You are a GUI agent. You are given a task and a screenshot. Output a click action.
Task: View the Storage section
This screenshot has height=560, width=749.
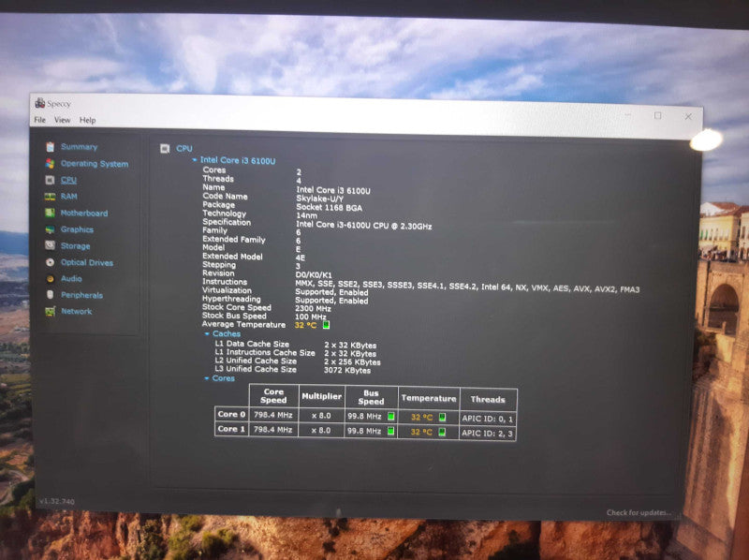[75, 246]
